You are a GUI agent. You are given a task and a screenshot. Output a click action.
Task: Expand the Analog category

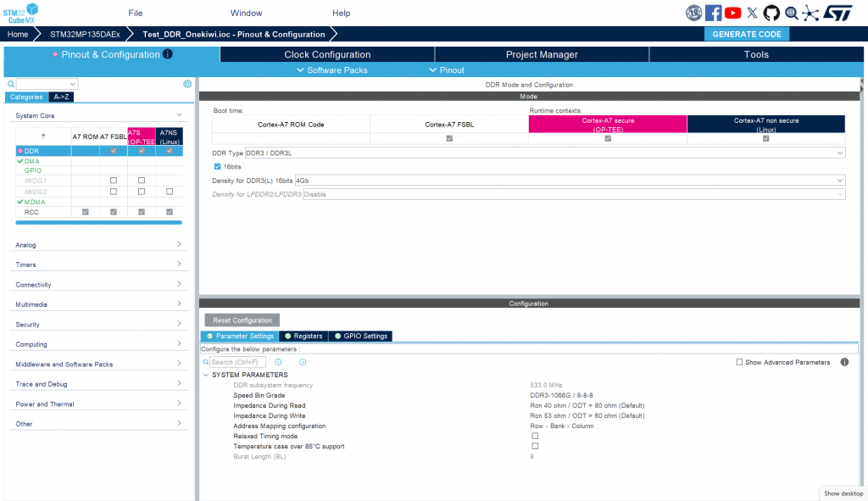coord(98,245)
